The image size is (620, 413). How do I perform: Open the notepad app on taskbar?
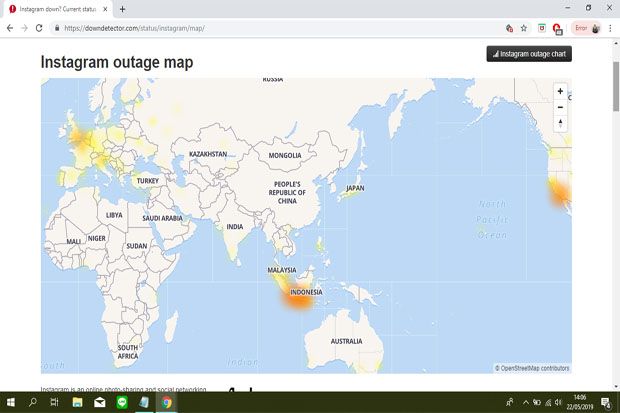(144, 402)
